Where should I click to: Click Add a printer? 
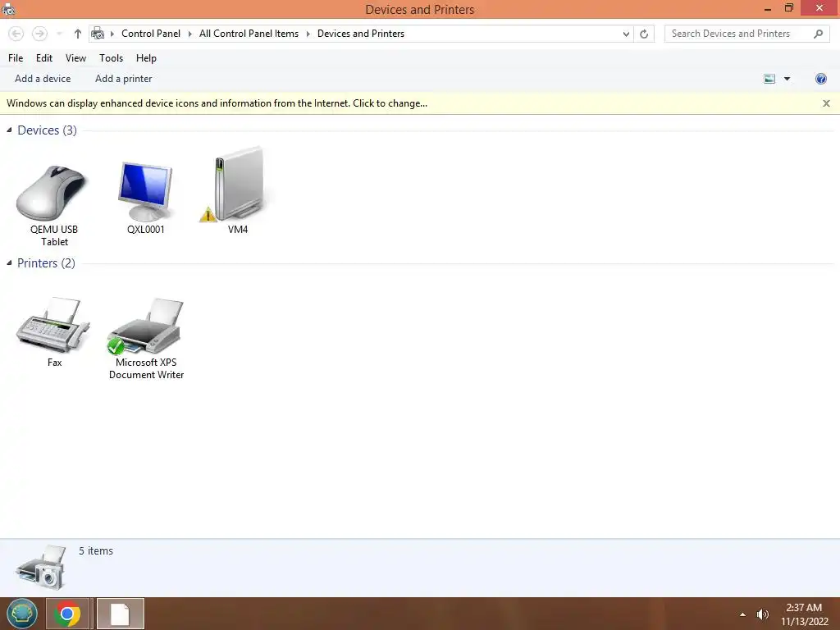pyautogui.click(x=124, y=79)
